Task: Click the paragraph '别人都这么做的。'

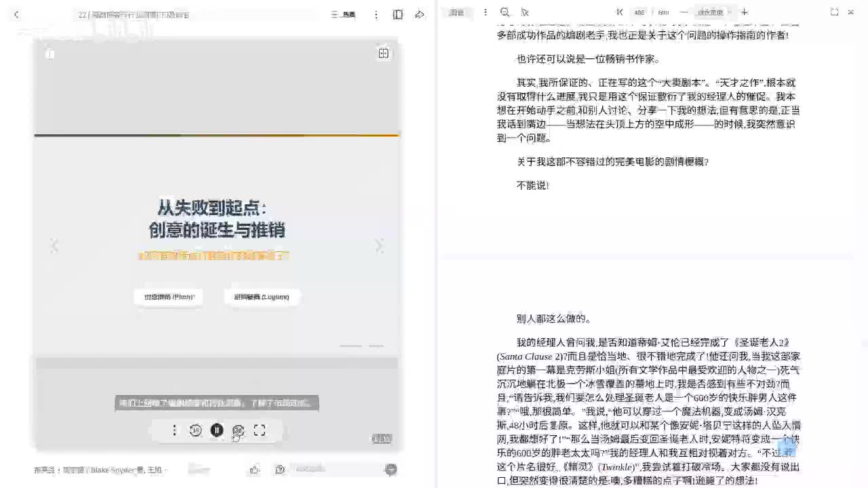Action: point(554,319)
